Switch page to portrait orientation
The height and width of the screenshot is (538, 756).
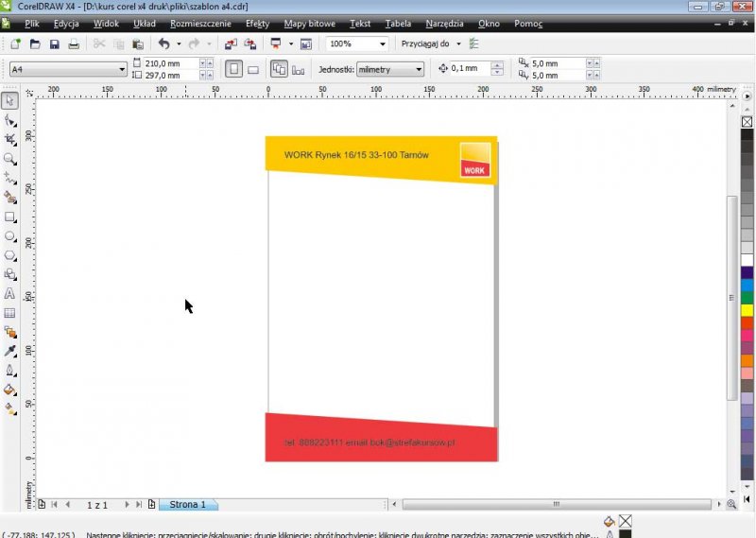(x=233, y=69)
